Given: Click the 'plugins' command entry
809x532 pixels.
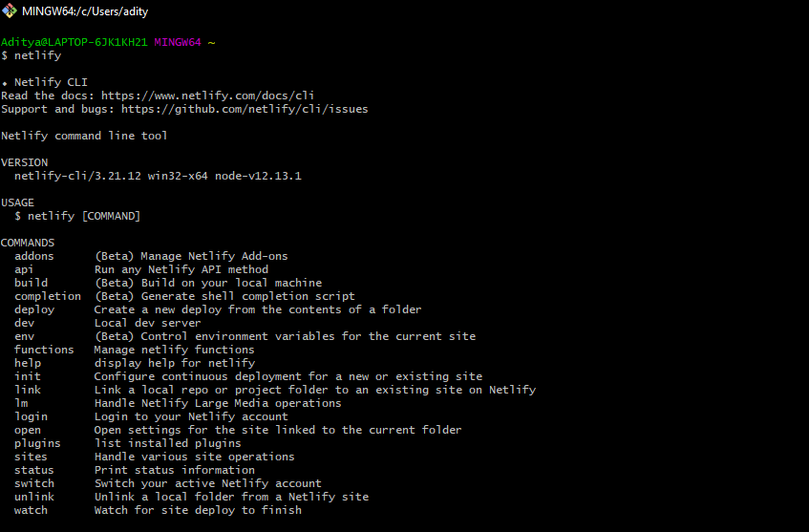Looking at the screenshot, I should (x=37, y=443).
